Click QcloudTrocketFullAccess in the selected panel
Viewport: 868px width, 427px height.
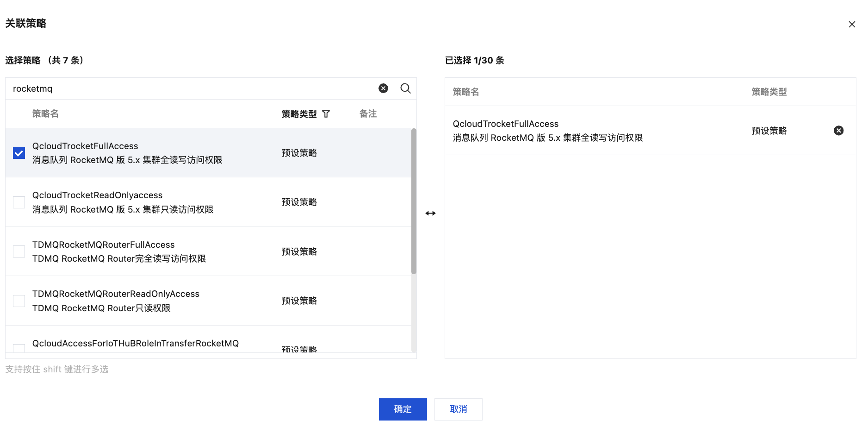click(506, 124)
